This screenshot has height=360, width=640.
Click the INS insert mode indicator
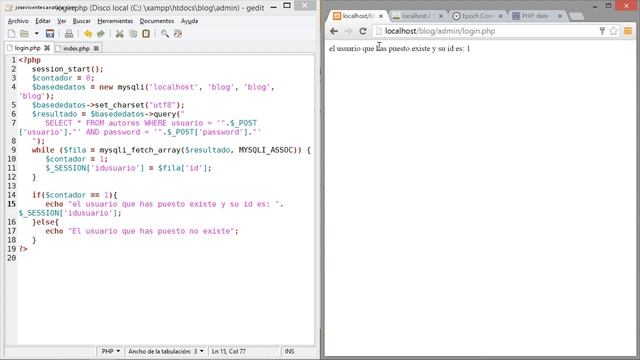289,351
